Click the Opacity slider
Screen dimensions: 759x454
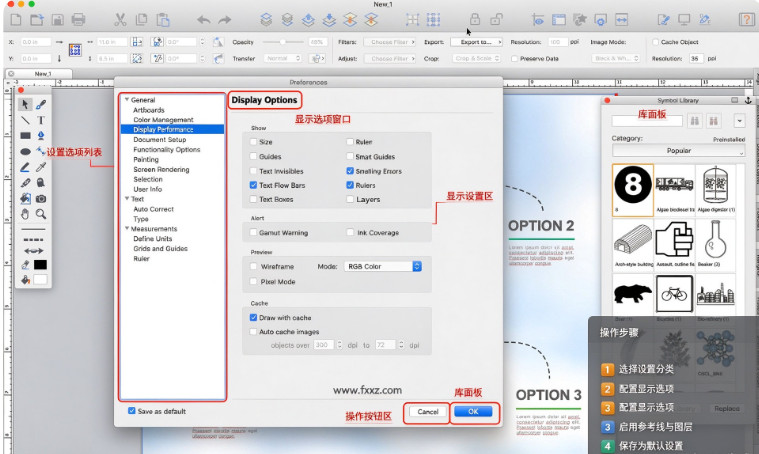[284, 42]
